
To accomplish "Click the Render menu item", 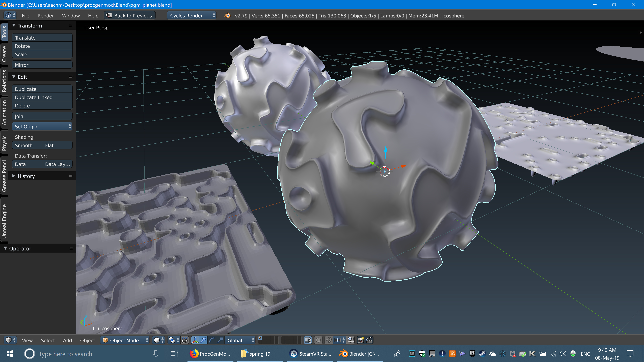I will tap(46, 15).
